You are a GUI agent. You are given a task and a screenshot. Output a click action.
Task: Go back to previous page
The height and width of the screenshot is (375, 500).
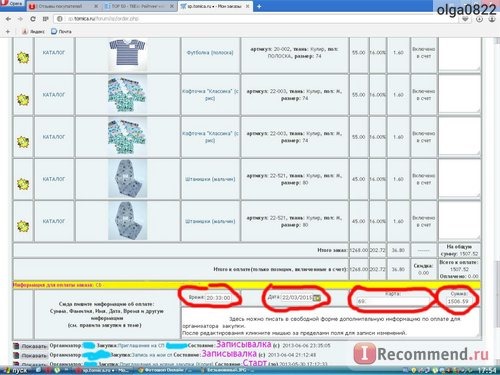(x=8, y=19)
